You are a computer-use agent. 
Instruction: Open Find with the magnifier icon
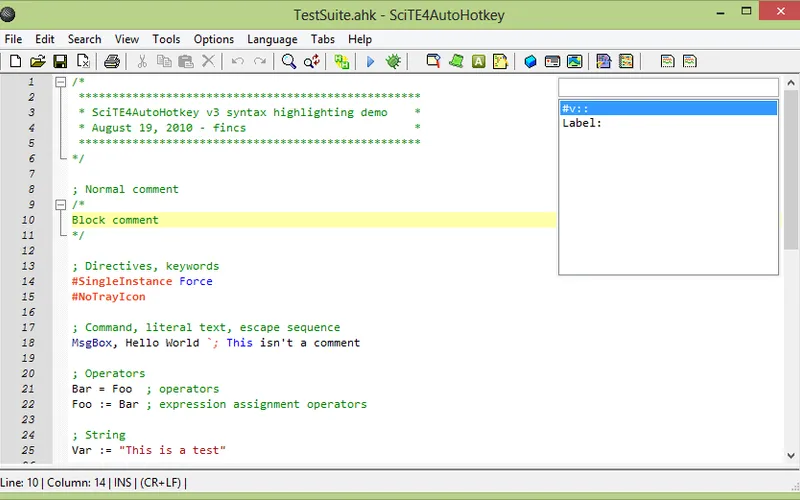(x=288, y=62)
